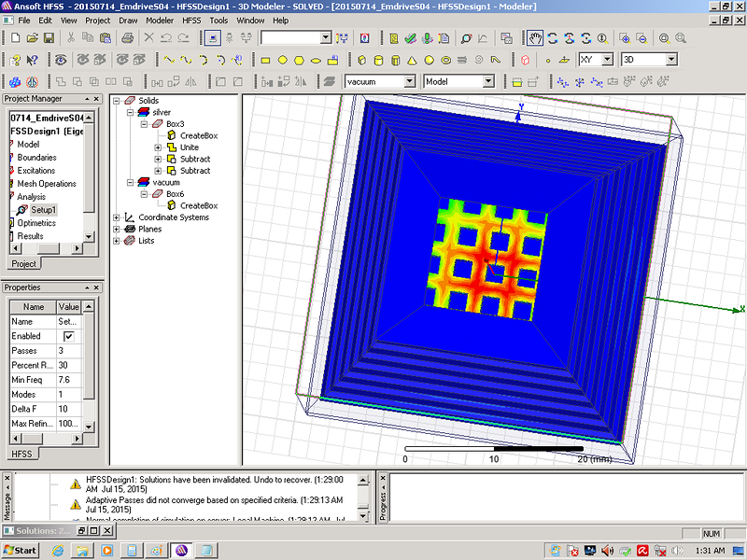This screenshot has width=747, height=560.
Task: Click the Draw line tool
Action: click(169, 60)
